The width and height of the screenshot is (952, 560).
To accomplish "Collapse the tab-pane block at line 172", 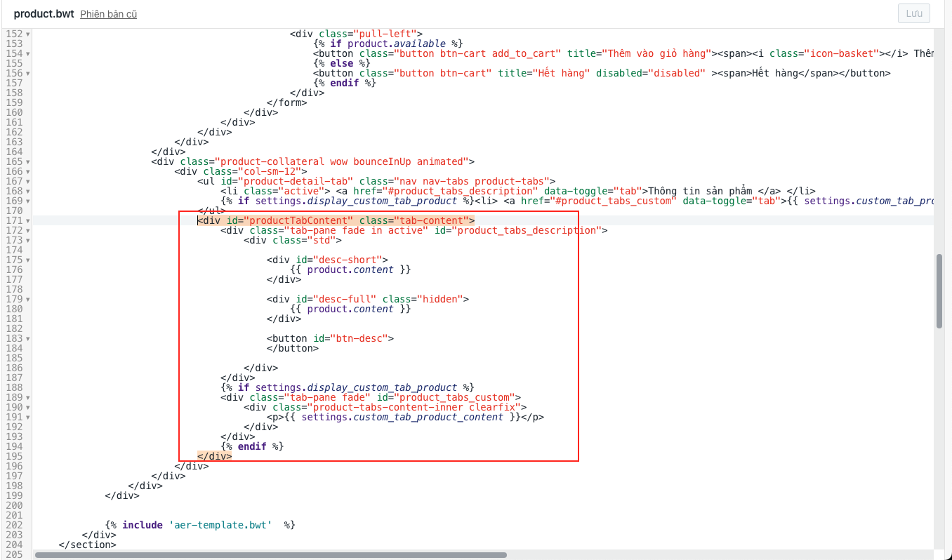I will (27, 230).
